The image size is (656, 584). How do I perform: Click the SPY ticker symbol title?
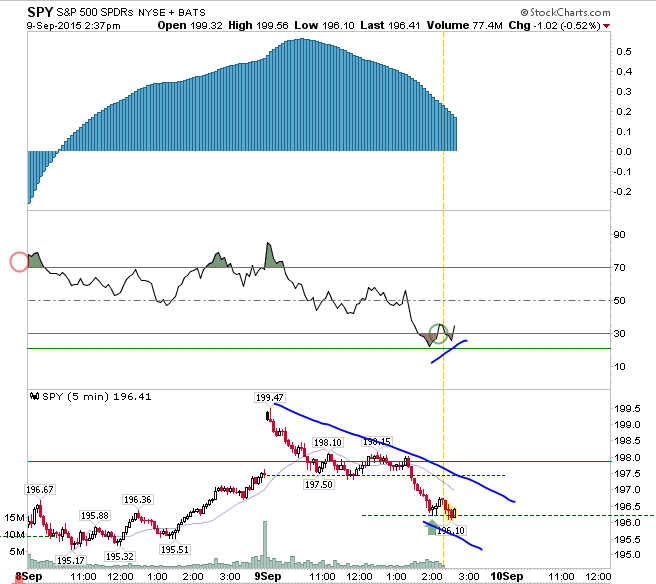click(x=40, y=12)
